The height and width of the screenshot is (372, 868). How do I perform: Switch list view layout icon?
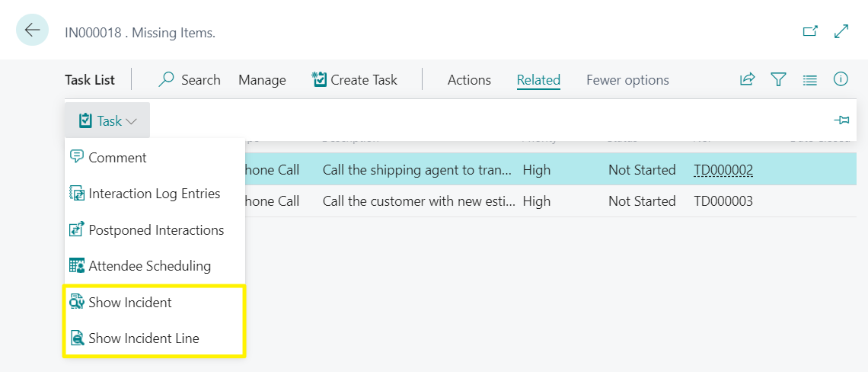(810, 80)
